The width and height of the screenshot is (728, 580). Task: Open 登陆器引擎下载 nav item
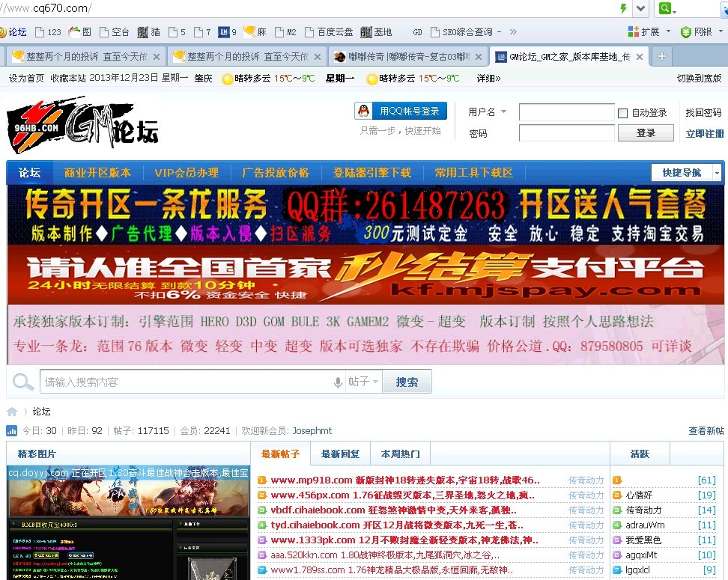point(372,173)
